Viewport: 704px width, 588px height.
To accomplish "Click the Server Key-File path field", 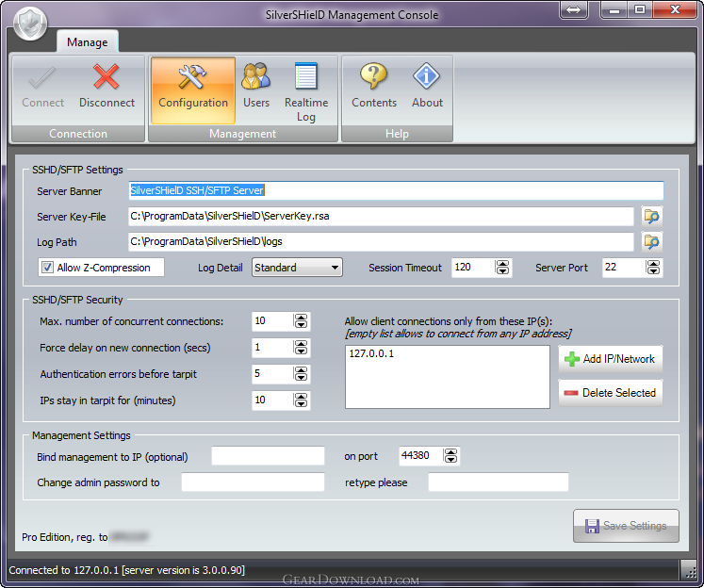I will [x=381, y=217].
